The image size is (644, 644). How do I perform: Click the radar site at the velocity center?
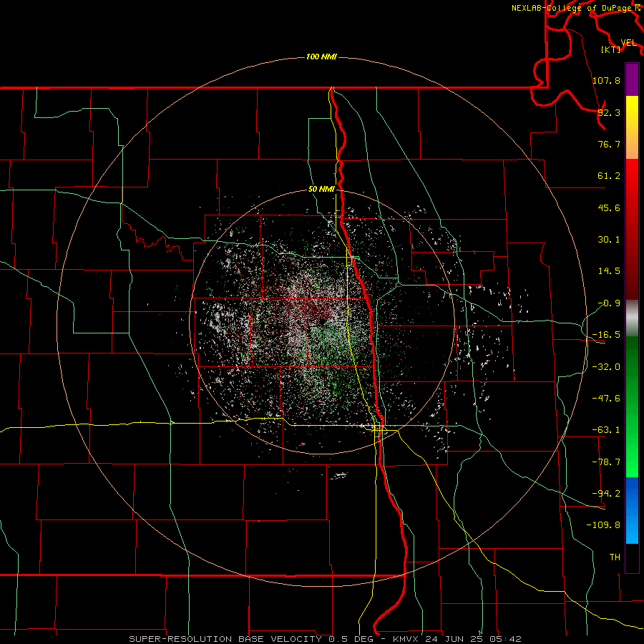322,323
